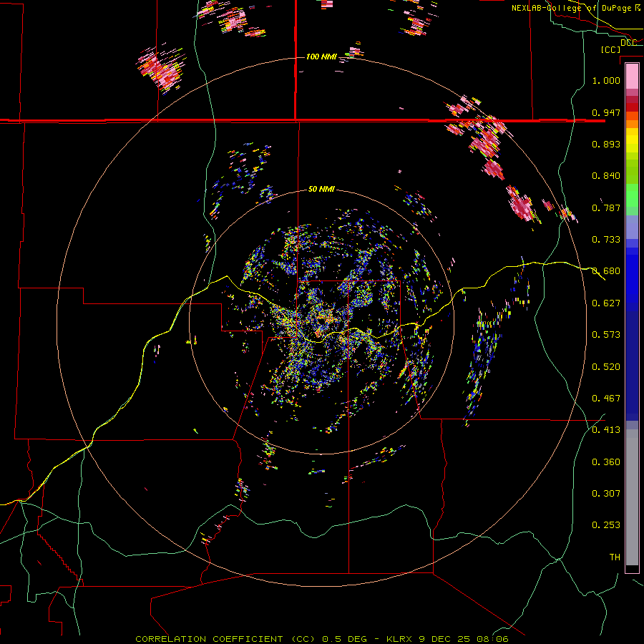Click the 0.467 scale value
Image resolution: width=644 pixels, height=644 pixels.
point(606,399)
